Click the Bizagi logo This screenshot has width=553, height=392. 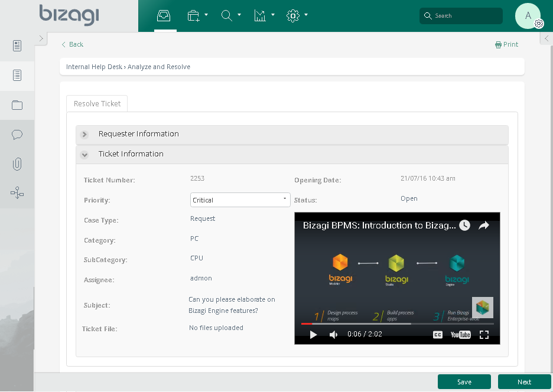pyautogui.click(x=69, y=15)
